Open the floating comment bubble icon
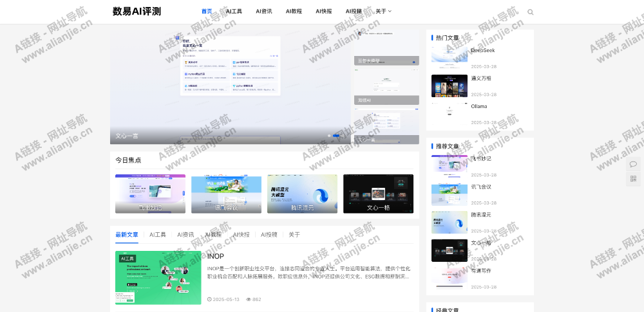Image resolution: width=644 pixels, height=312 pixels. 633,164
